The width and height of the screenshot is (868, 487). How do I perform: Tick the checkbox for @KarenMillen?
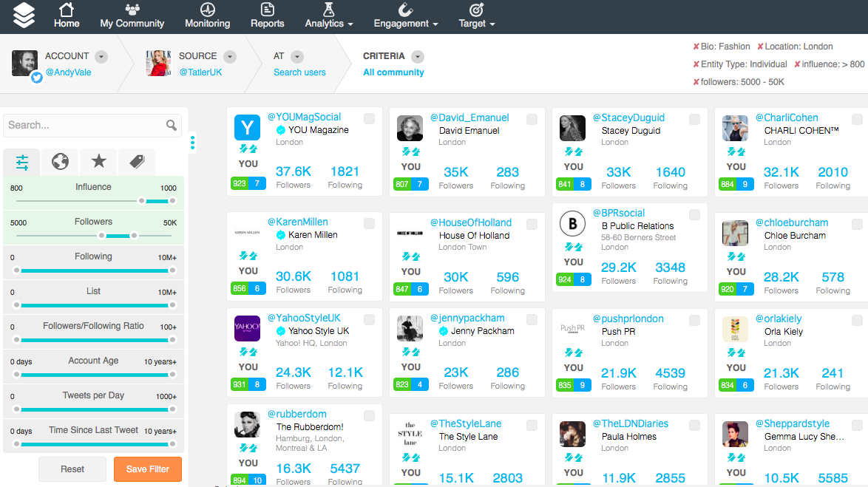click(369, 224)
